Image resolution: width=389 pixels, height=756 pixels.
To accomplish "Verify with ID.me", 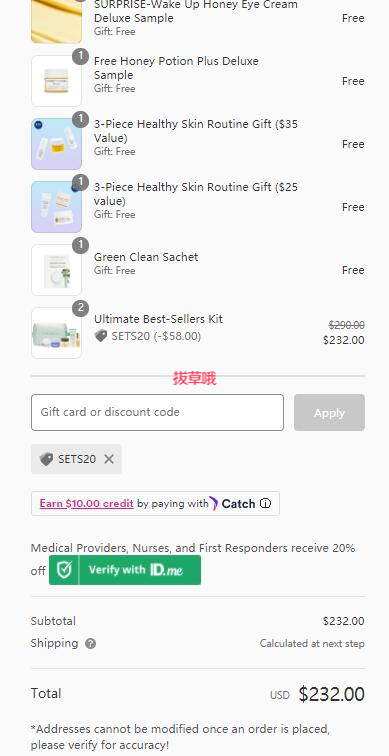I will [x=125, y=570].
